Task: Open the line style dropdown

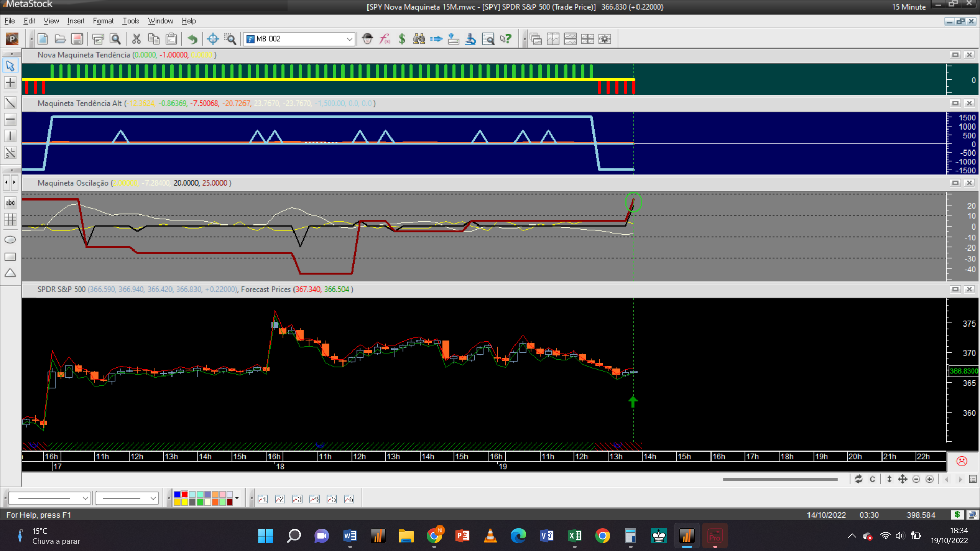Action: 85,498
